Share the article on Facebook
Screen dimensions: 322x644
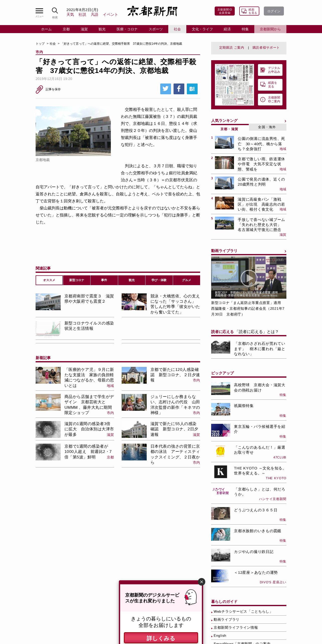tap(179, 89)
